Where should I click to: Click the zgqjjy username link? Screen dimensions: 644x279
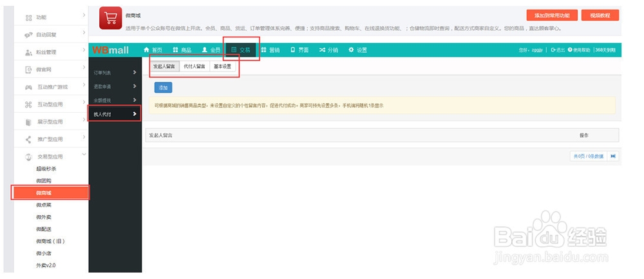coord(538,50)
